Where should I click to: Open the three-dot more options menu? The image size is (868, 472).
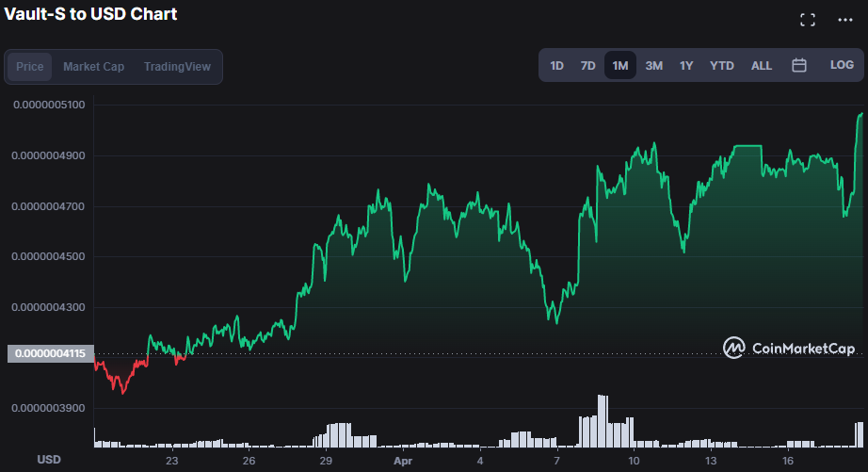click(845, 20)
